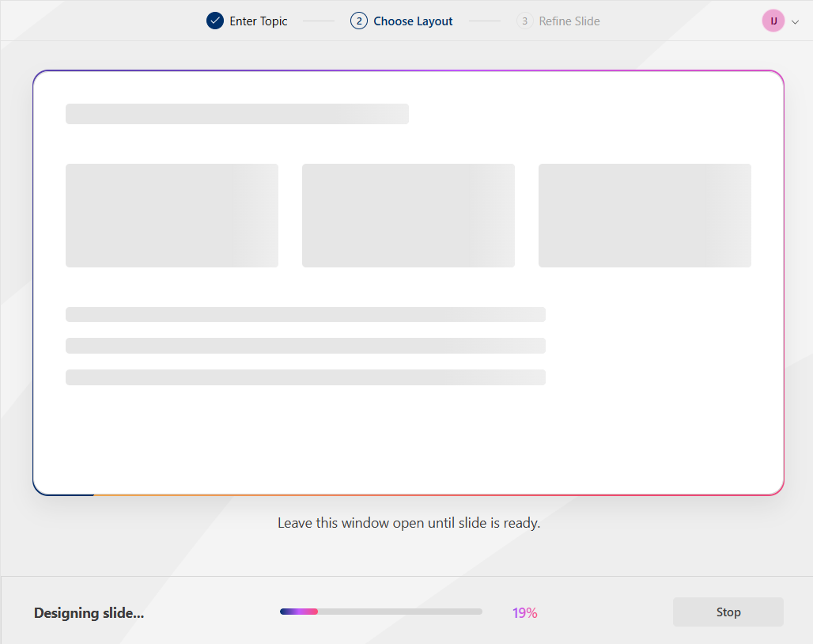Click 'Leave this window open' message
The width and height of the screenshot is (813, 644).
409,523
